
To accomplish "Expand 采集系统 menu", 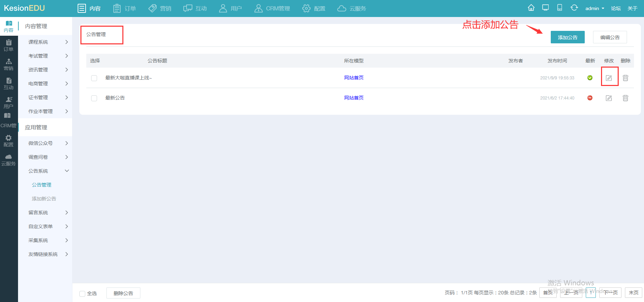I will [45, 240].
